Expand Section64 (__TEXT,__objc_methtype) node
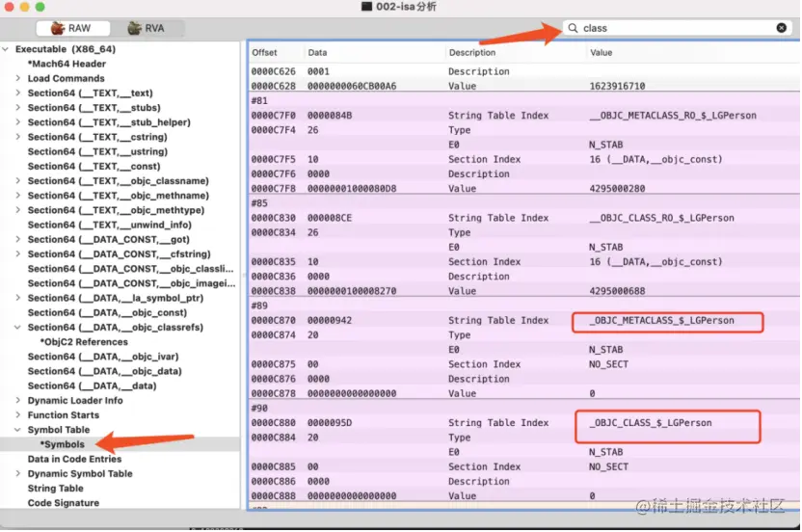The height and width of the screenshot is (532, 802). 18,210
